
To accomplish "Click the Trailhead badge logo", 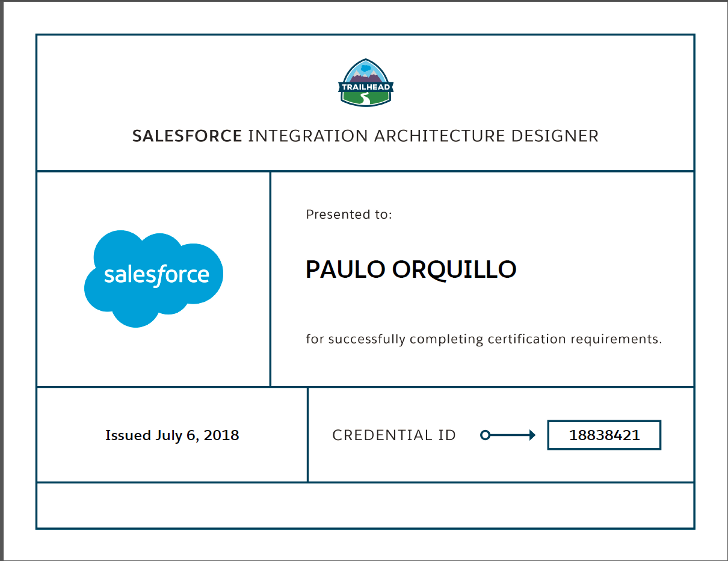I will pyautogui.click(x=366, y=83).
